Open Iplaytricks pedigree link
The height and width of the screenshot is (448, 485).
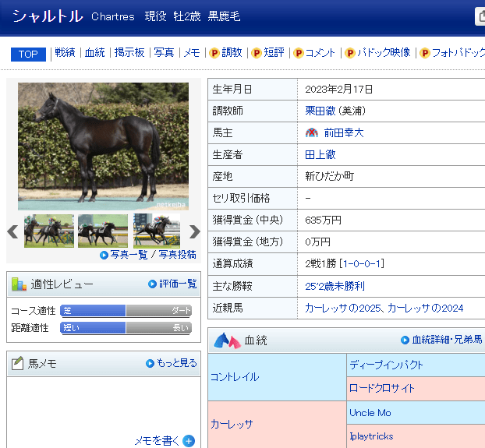coord(371,436)
